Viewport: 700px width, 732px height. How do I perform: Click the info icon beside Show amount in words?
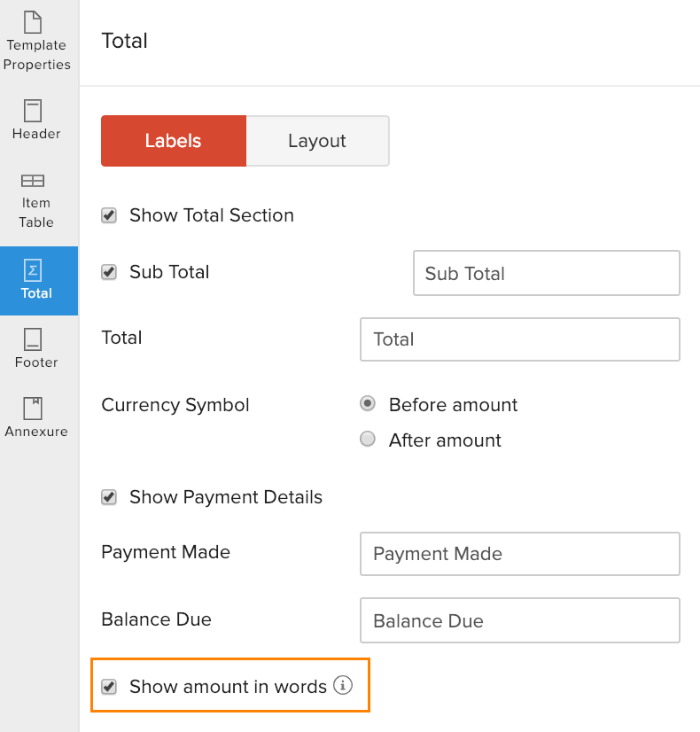343,685
